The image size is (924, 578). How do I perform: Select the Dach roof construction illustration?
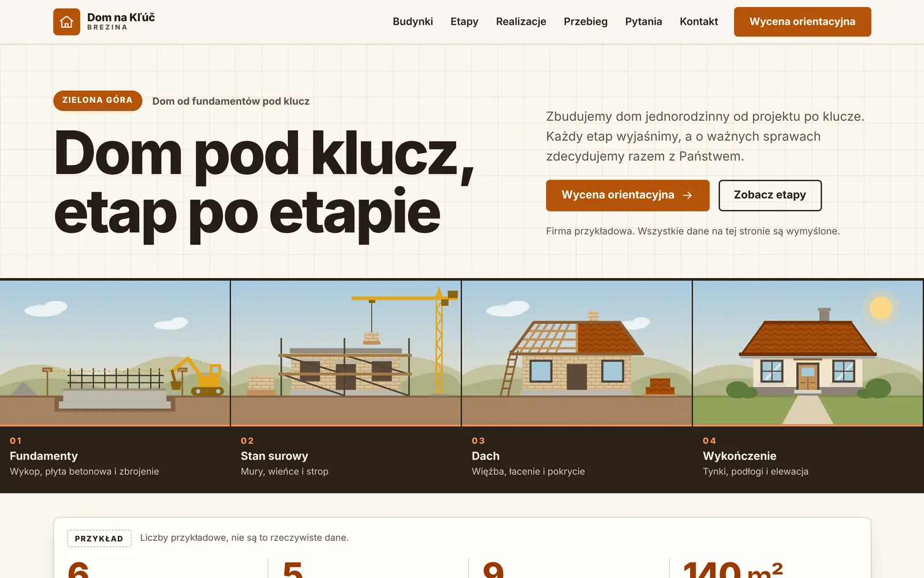(577, 353)
